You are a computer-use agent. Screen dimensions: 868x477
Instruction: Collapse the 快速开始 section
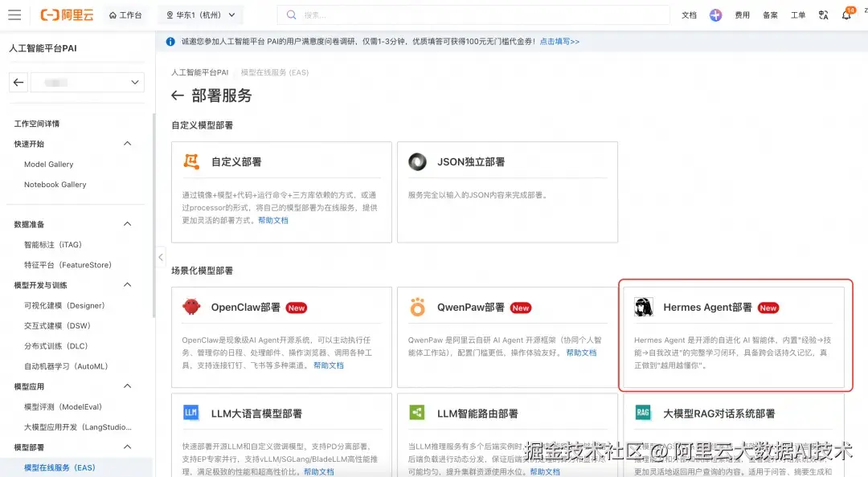[127, 144]
